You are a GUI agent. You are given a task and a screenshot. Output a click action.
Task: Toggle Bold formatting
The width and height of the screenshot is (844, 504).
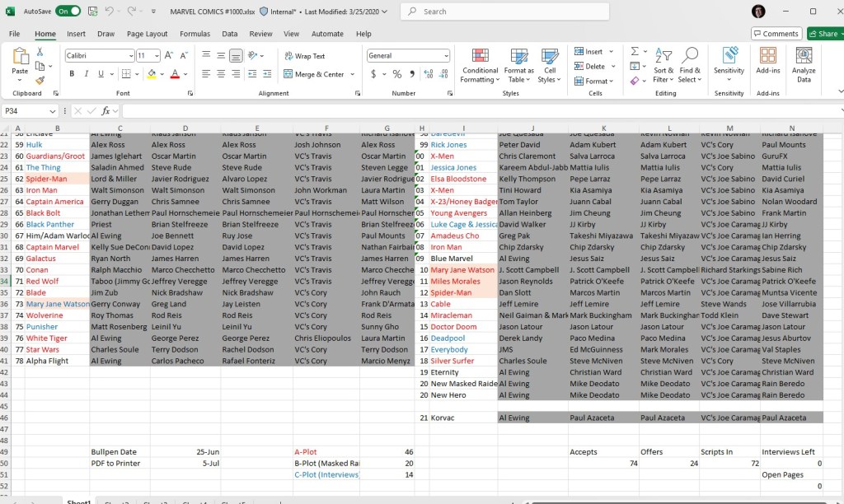coord(72,74)
